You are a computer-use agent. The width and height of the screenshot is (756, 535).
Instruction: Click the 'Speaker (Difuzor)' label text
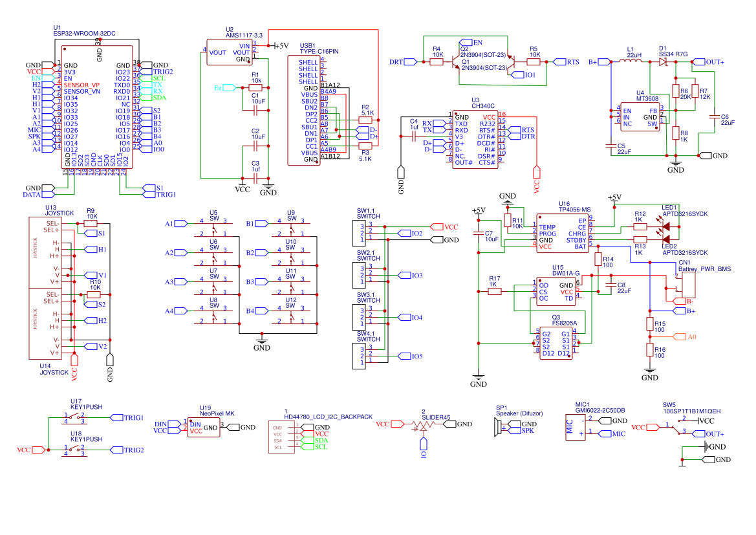[519, 413]
